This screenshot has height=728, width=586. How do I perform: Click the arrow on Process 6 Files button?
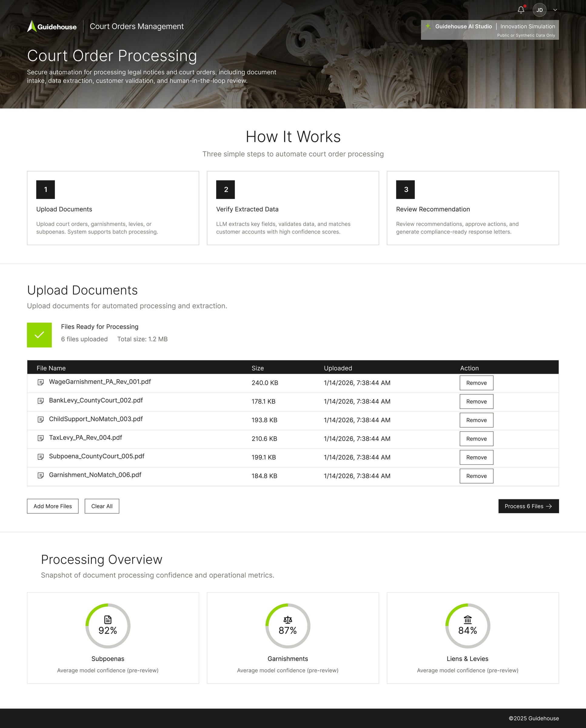(549, 506)
